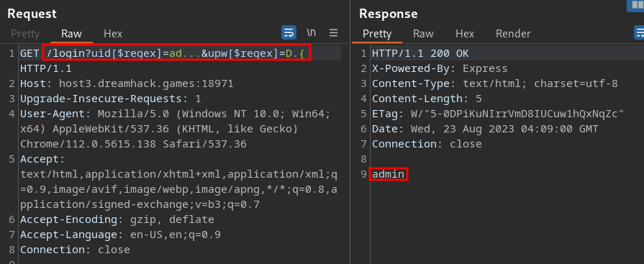This screenshot has height=264, width=644.
Task: Click the Content-Length: 5 header
Action: (x=427, y=99)
